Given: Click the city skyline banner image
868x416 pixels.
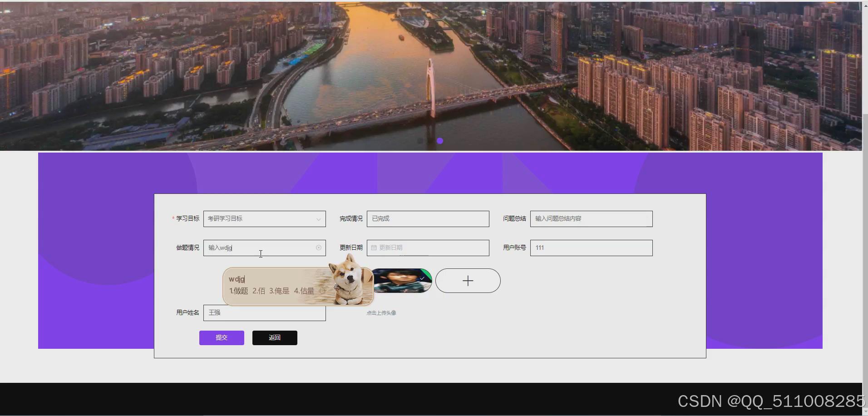Looking at the screenshot, I should [x=431, y=76].
